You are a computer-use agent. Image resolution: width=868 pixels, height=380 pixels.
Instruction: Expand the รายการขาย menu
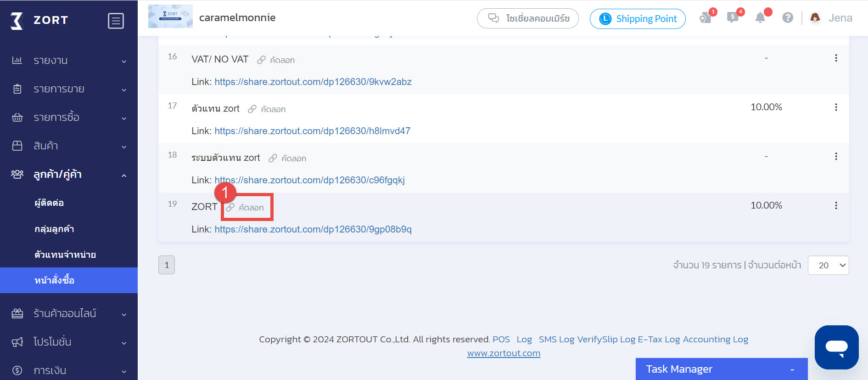(69, 89)
